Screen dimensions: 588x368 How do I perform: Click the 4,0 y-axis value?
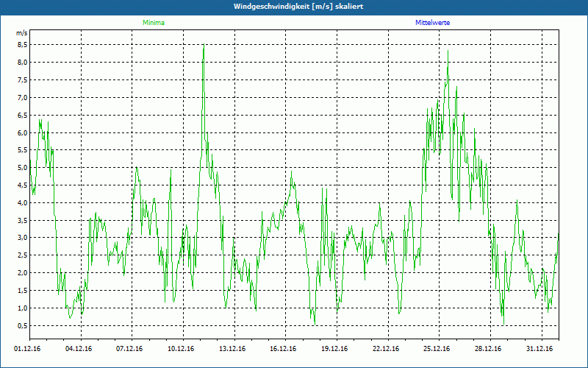click(x=23, y=203)
